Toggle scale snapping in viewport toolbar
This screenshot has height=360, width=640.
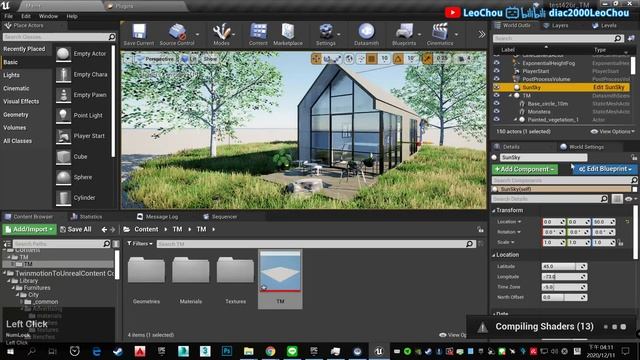coord(427,59)
